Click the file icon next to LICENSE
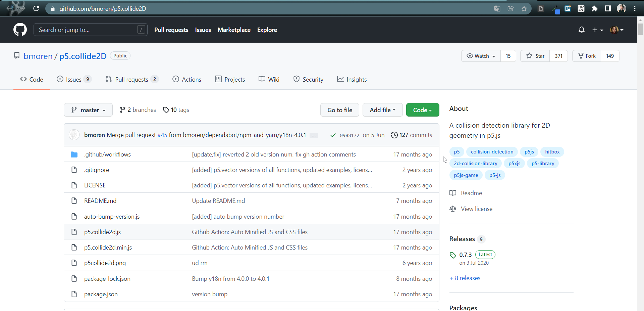Viewport: 644px width, 311px height. pos(74,185)
